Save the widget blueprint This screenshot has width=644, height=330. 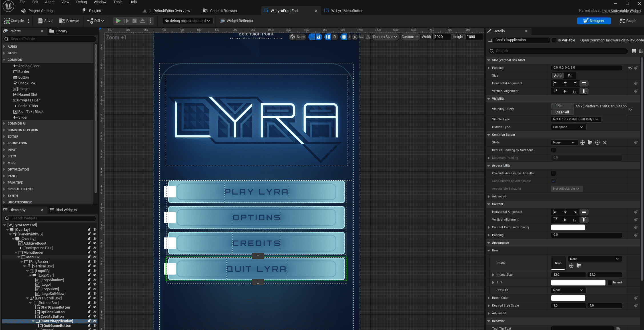(x=45, y=21)
